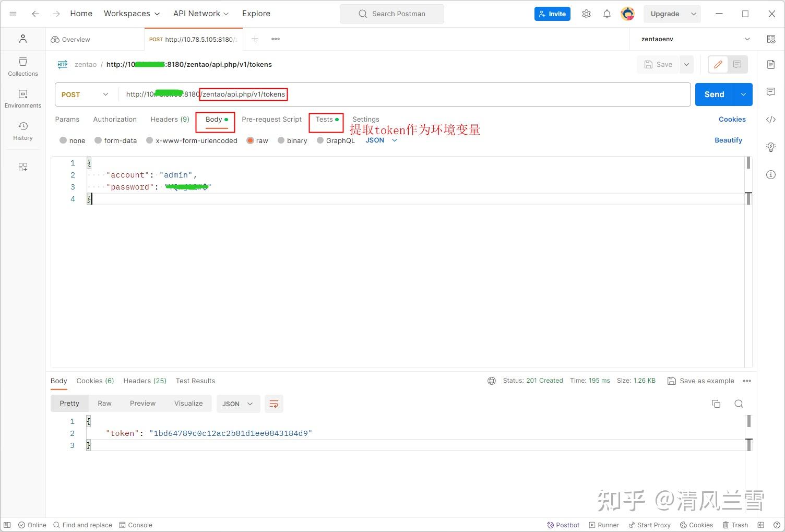The width and height of the screenshot is (785, 532).
Task: Change the raw body JSON format dropdown
Action: [x=382, y=140]
